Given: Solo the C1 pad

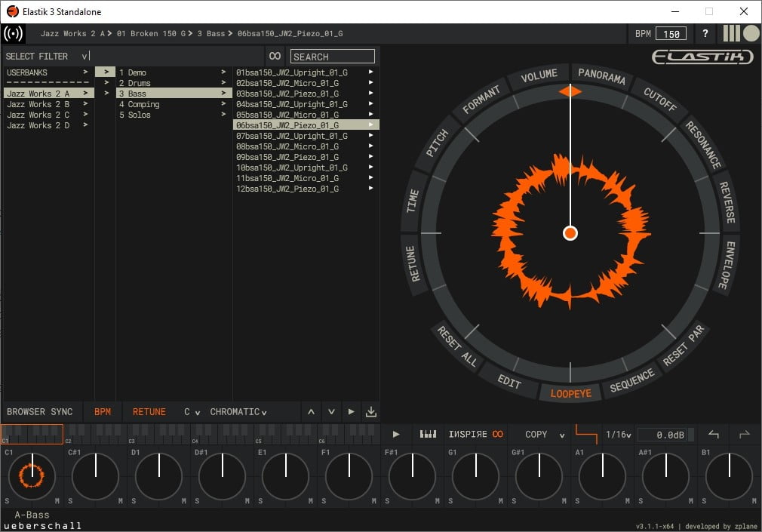Looking at the screenshot, I should tap(7, 501).
